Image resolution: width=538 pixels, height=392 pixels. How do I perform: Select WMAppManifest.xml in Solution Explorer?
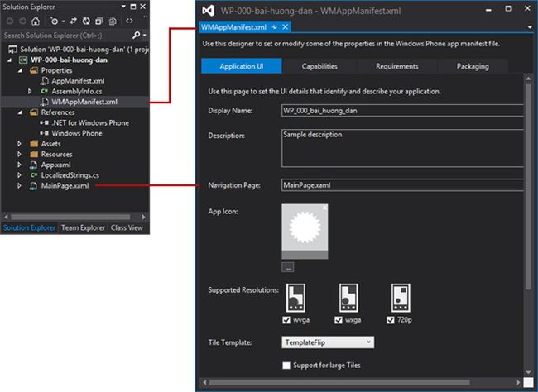coord(84,102)
